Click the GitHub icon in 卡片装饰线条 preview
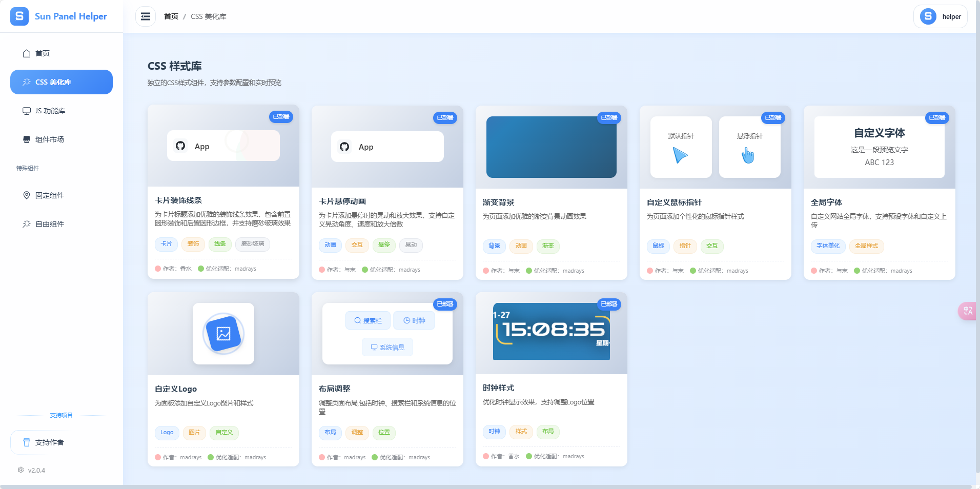 tap(180, 146)
